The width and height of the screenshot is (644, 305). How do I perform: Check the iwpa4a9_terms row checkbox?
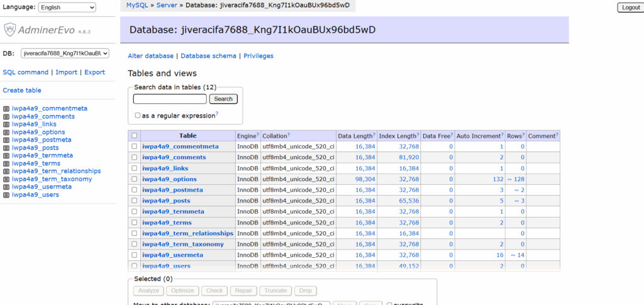135,223
